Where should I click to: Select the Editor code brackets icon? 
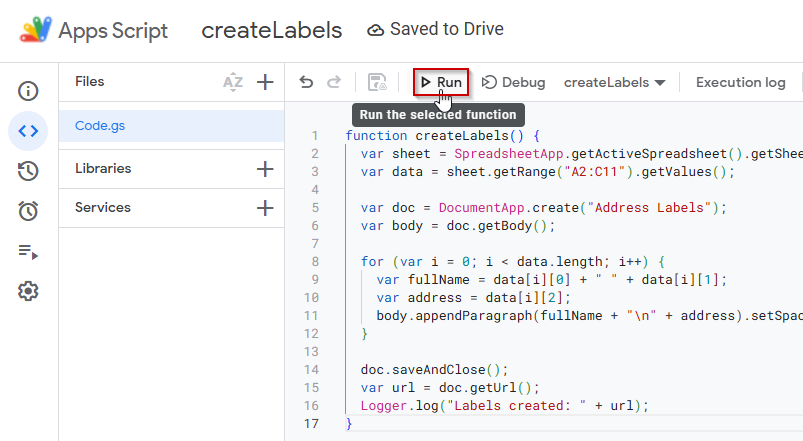[28, 131]
